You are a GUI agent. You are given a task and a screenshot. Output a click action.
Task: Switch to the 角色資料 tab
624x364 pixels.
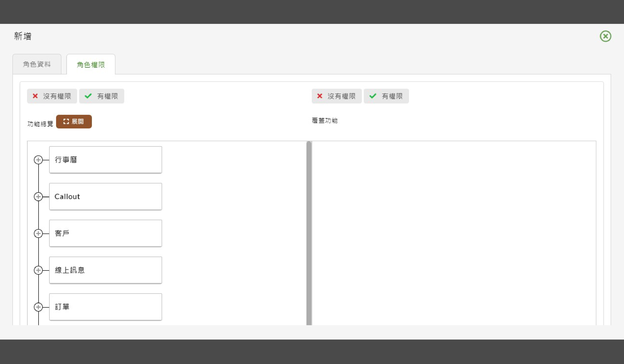[x=37, y=64]
